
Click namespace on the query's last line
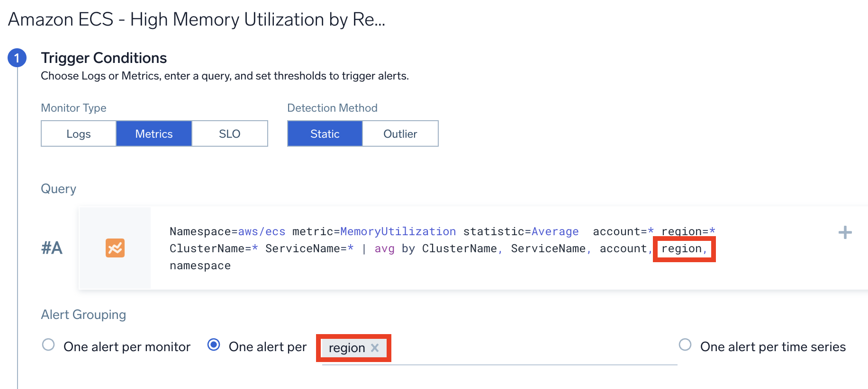click(x=200, y=266)
